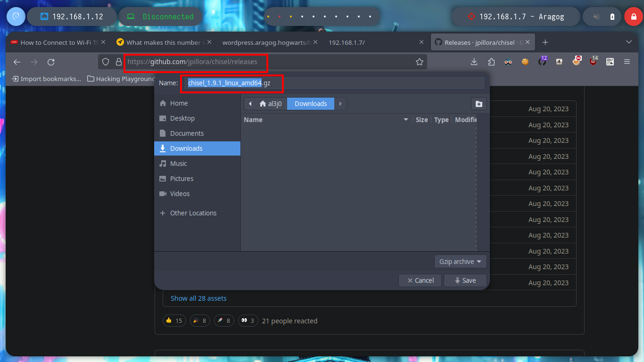644x362 pixels.
Task: Close the Releases jpillora/chisel tab
Action: [x=528, y=42]
